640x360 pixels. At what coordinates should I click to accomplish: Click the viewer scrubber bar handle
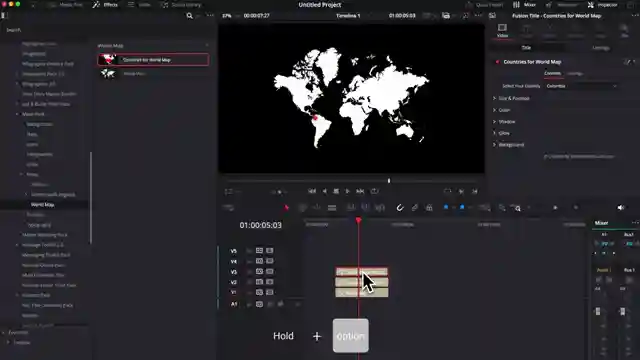pos(389,180)
